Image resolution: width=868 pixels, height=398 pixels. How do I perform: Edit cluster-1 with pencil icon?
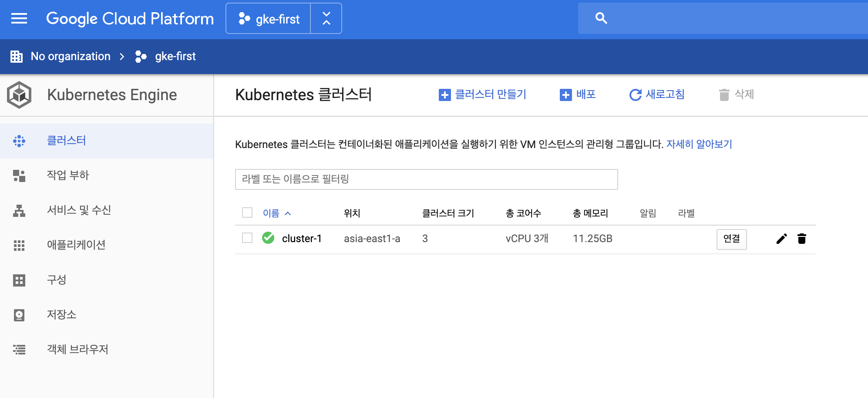tap(782, 239)
